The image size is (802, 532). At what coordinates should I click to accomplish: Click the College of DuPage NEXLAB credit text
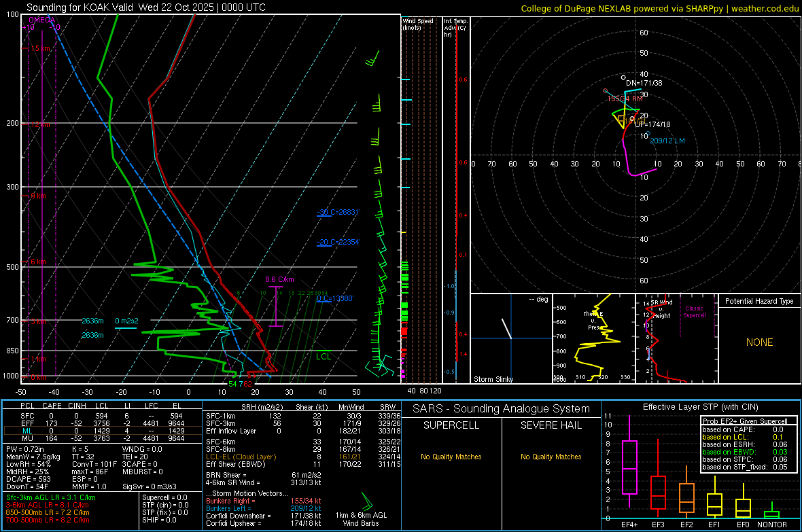point(659,8)
